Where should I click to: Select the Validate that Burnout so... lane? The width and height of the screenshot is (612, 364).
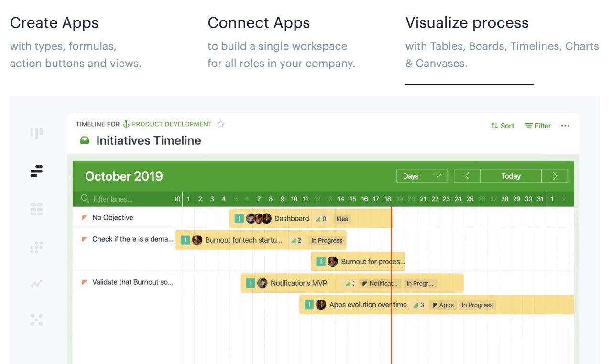[133, 282]
